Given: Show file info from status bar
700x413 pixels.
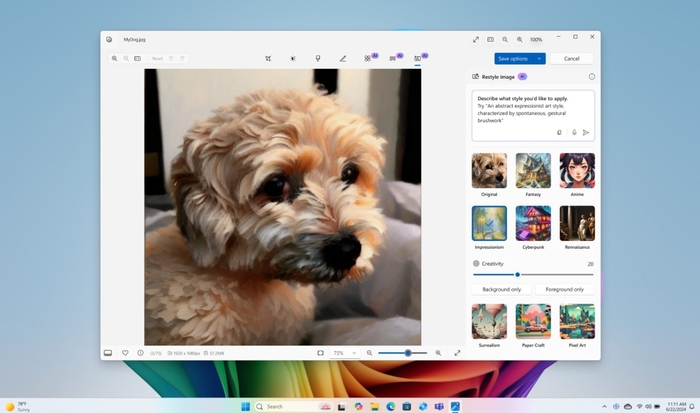Looking at the screenshot, I should [140, 353].
